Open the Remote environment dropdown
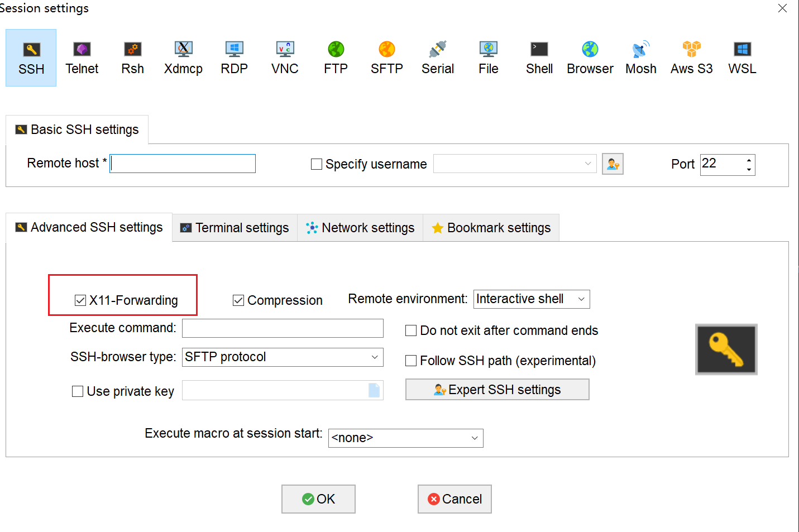Screen dimensions: 799x532 [531, 299]
